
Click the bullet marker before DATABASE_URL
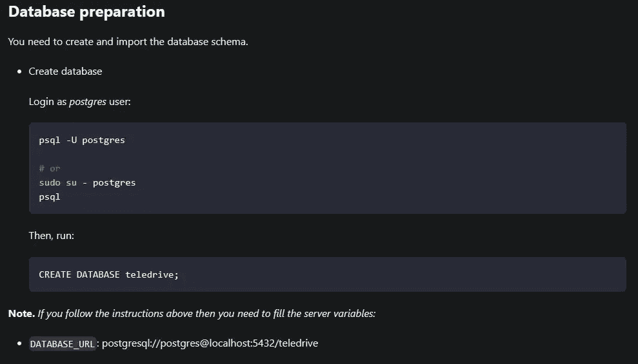(19, 343)
